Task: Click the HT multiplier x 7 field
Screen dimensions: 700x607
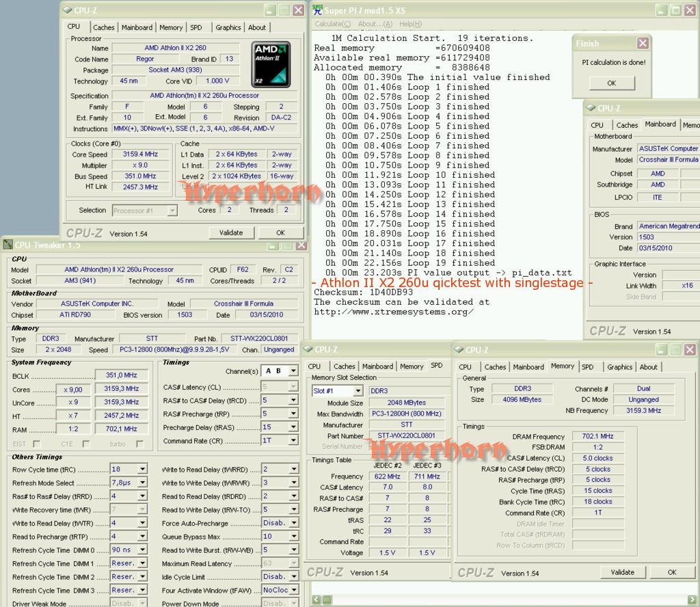Action: (72, 416)
